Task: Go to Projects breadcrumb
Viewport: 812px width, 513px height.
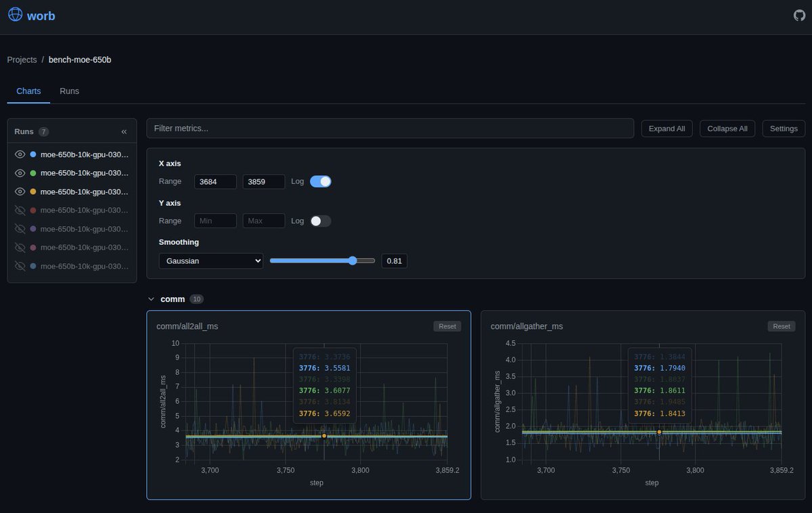Action: pyautogui.click(x=22, y=60)
